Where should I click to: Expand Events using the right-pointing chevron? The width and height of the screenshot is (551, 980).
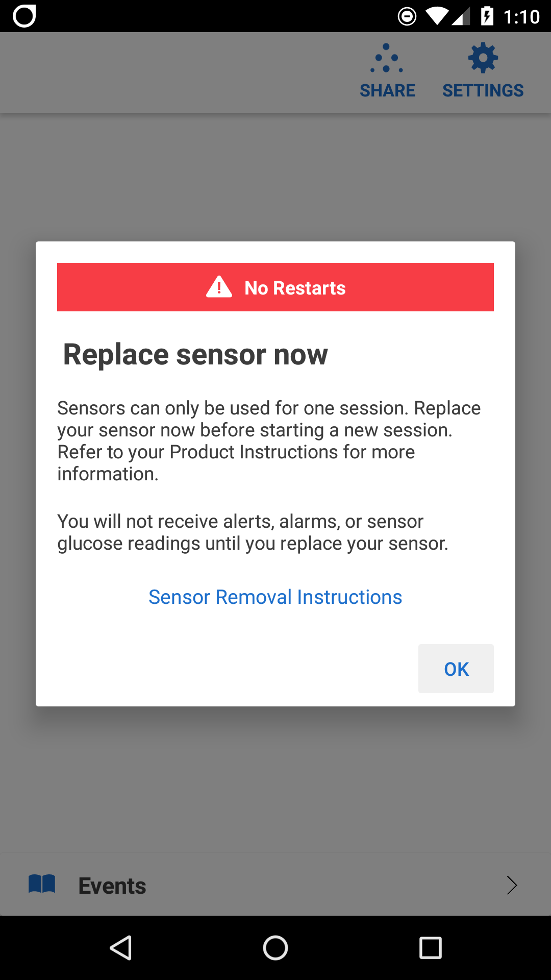pyautogui.click(x=511, y=885)
